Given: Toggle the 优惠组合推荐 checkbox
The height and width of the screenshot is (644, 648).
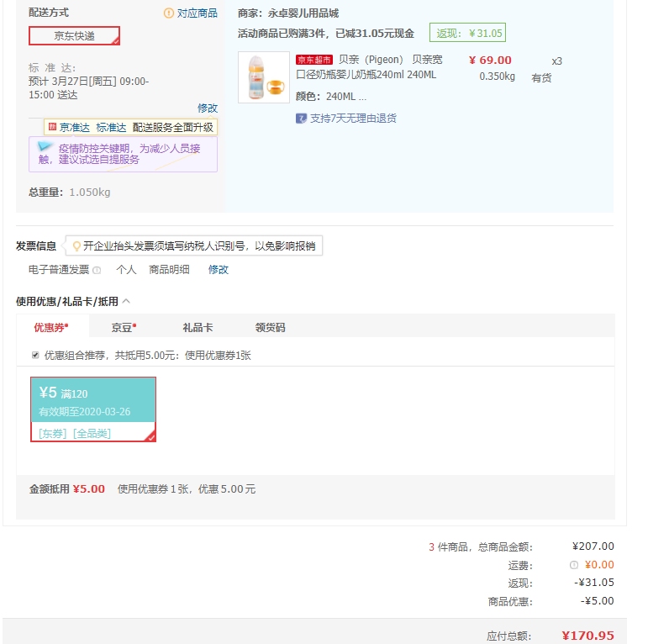Looking at the screenshot, I should point(35,356).
